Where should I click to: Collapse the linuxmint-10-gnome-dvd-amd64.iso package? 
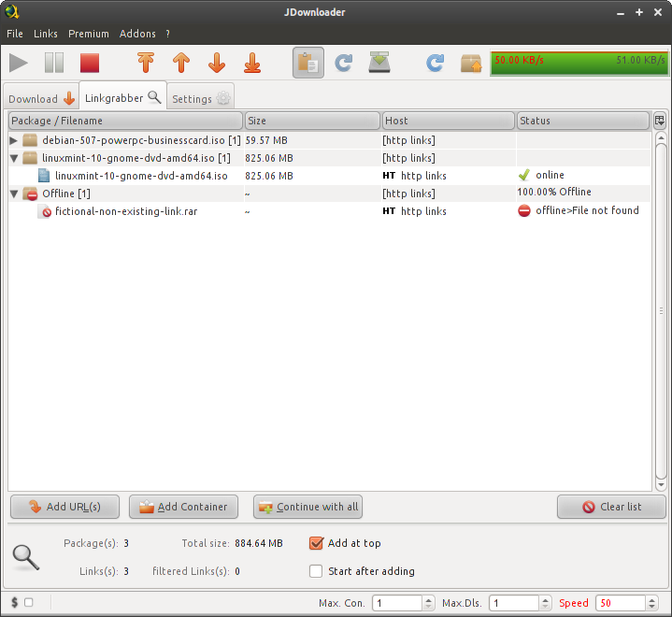(x=14, y=158)
